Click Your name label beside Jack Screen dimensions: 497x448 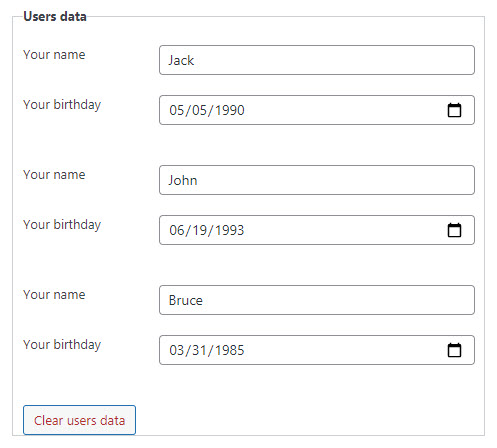click(x=54, y=55)
